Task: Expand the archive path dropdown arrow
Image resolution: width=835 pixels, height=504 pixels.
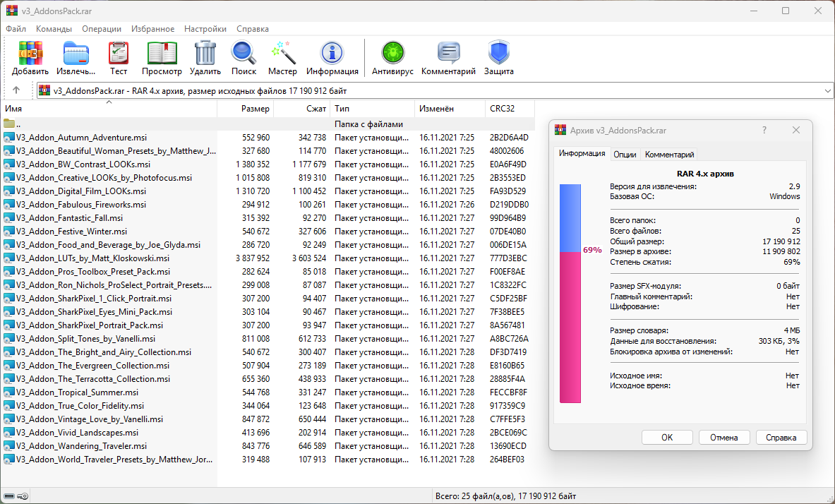Action: pyautogui.click(x=827, y=90)
